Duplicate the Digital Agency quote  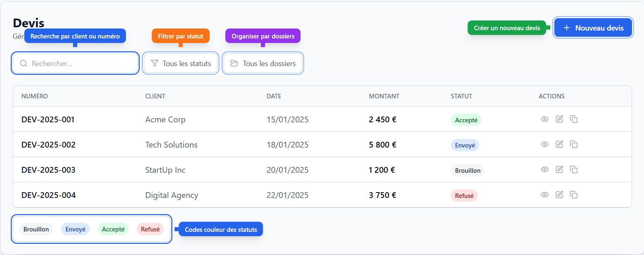[x=574, y=195]
